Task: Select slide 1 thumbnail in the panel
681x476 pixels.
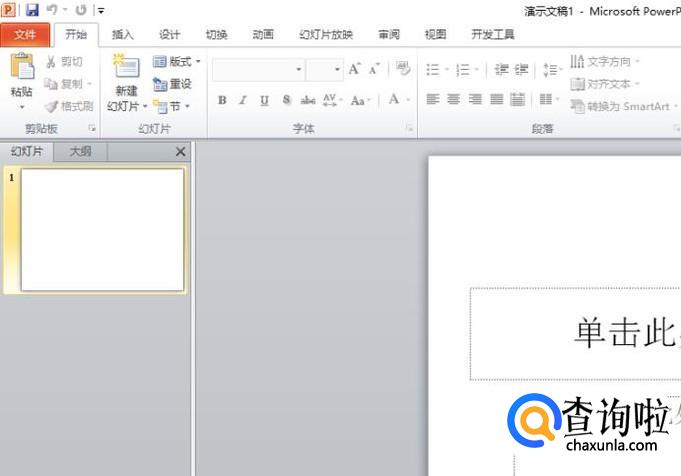Action: pos(102,230)
